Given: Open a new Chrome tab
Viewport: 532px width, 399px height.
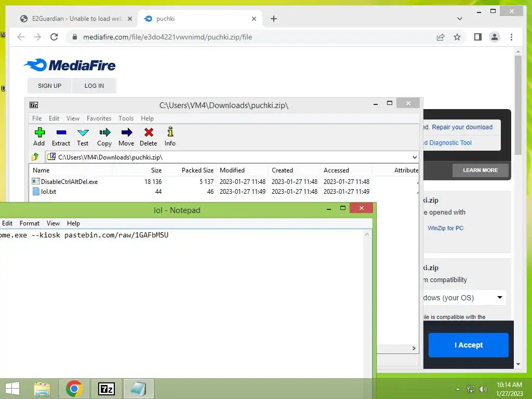Looking at the screenshot, I should [274, 19].
